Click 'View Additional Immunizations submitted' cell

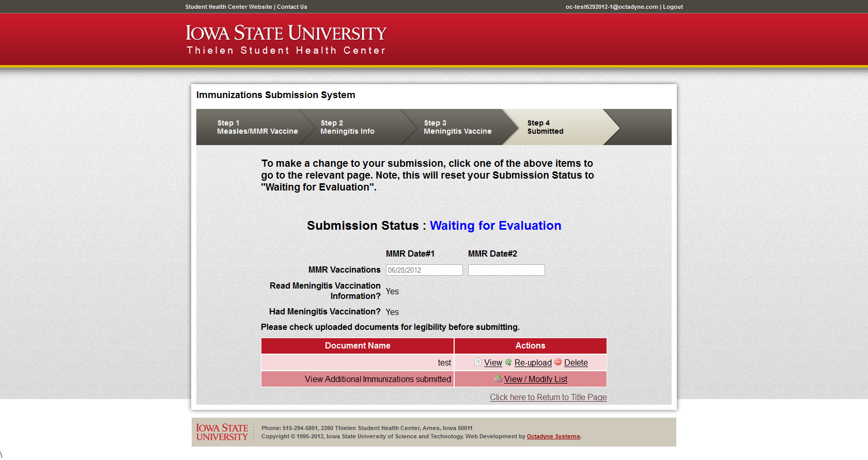coord(358,379)
